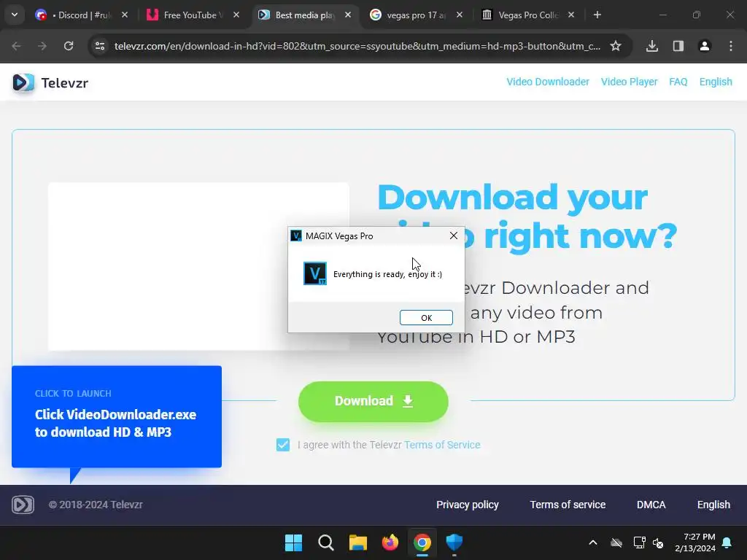Open the English language option in footer
The height and width of the screenshot is (560, 747).
click(x=713, y=505)
